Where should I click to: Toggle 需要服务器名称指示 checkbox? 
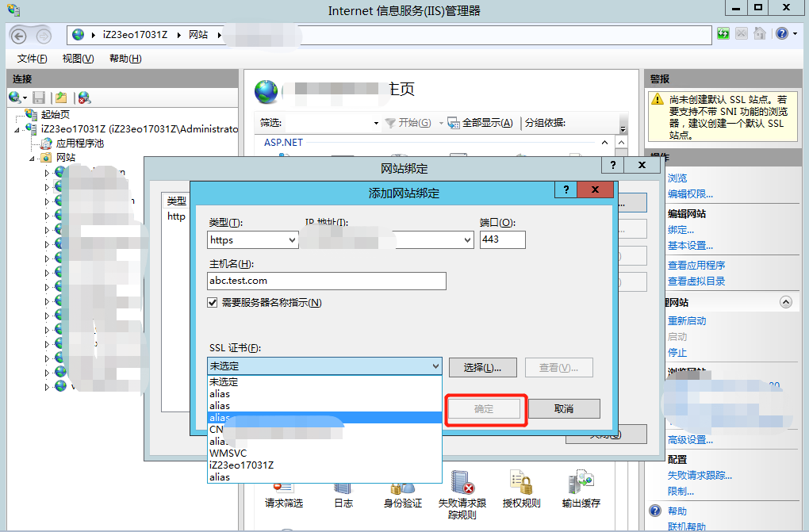point(212,302)
